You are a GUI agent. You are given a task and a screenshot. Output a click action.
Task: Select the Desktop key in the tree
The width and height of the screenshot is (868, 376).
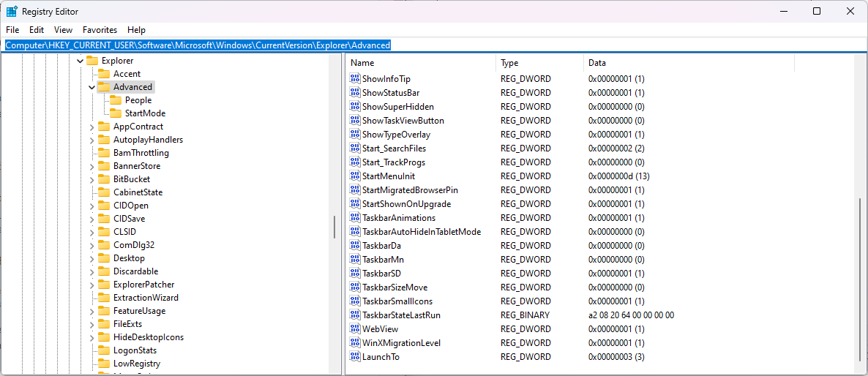[x=129, y=258]
